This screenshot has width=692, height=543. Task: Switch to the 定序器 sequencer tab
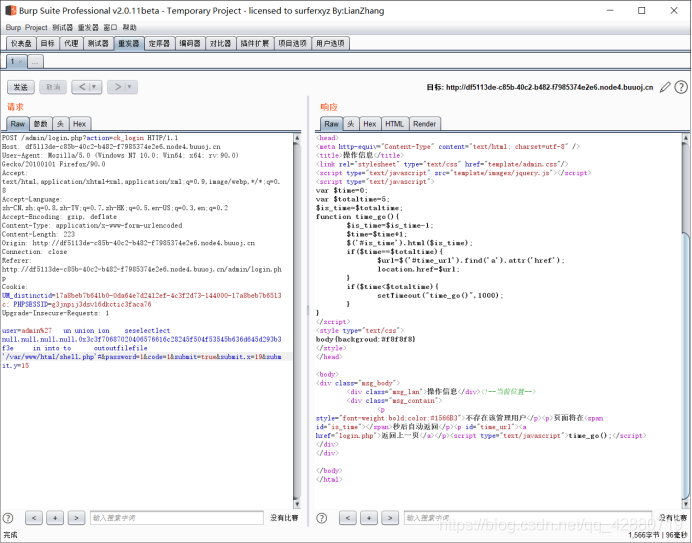pos(159,43)
